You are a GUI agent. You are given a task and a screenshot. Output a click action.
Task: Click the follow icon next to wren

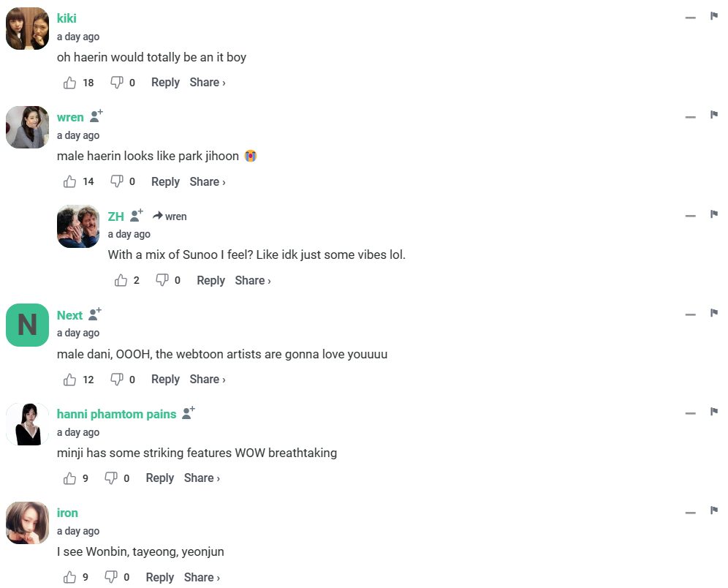click(96, 117)
